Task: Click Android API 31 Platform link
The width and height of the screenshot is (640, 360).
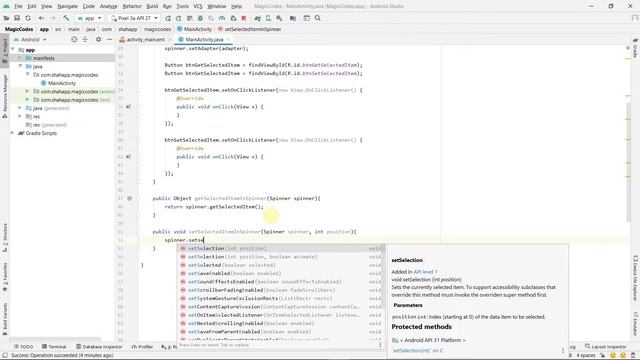Action: (433, 340)
